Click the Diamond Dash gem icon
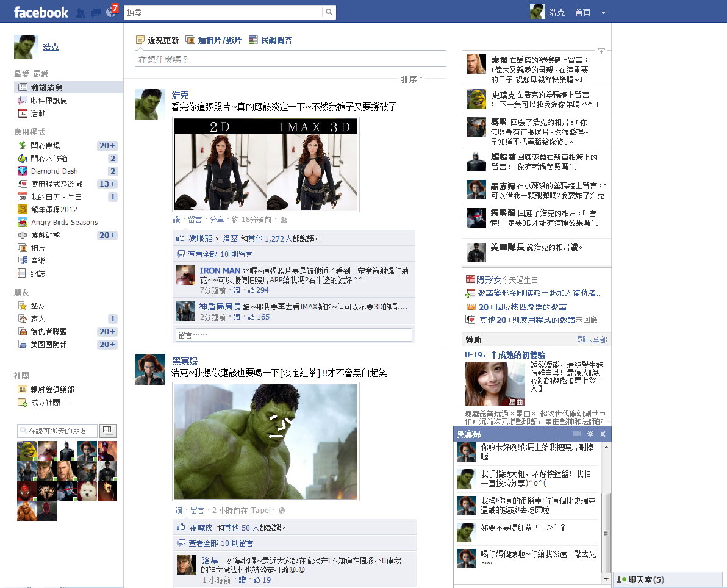Viewport: 727px width, 588px height. 22,171
